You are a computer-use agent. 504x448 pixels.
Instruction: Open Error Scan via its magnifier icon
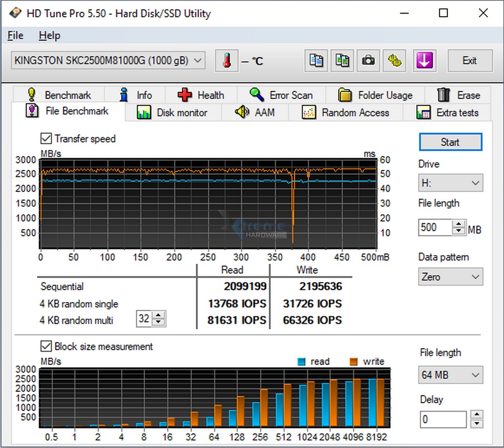256,95
